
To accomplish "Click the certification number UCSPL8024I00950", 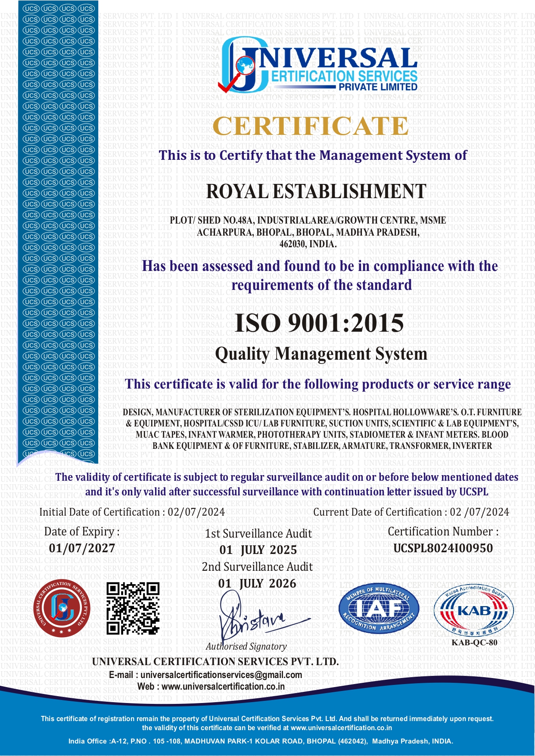I will click(443, 548).
